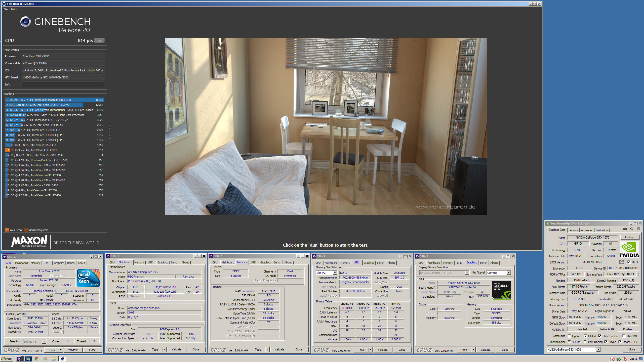
Task: Toggle the DirectML checkbox
Action: tap(624, 336)
